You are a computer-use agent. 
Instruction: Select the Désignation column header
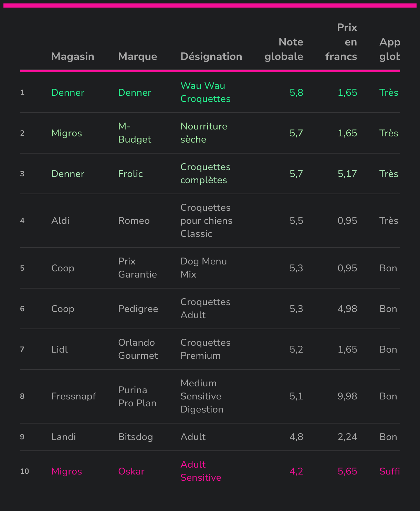tap(211, 56)
